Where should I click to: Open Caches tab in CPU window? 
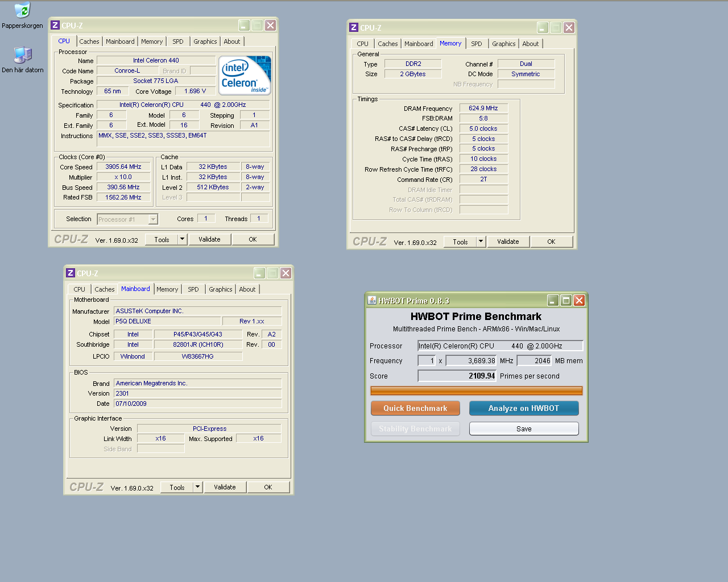click(x=89, y=41)
